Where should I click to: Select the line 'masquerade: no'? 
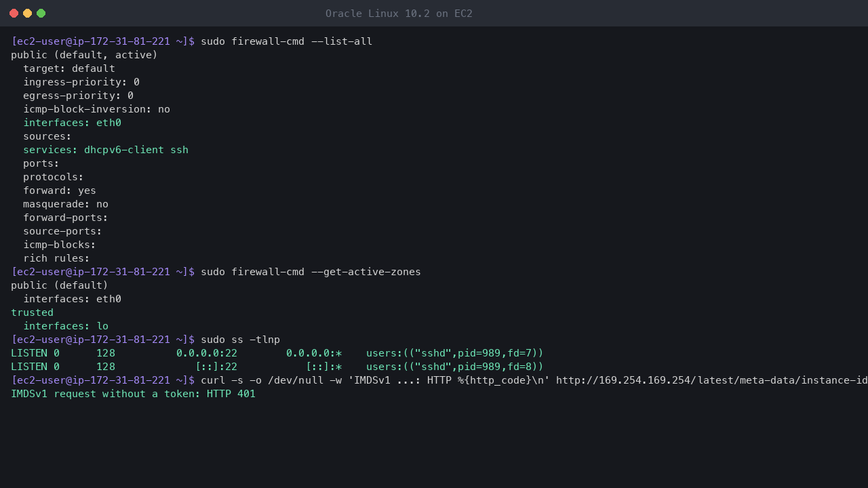tap(66, 204)
